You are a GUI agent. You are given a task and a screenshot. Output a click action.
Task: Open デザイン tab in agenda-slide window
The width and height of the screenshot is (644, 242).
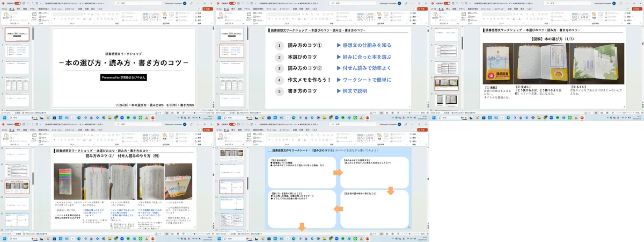tap(247, 9)
